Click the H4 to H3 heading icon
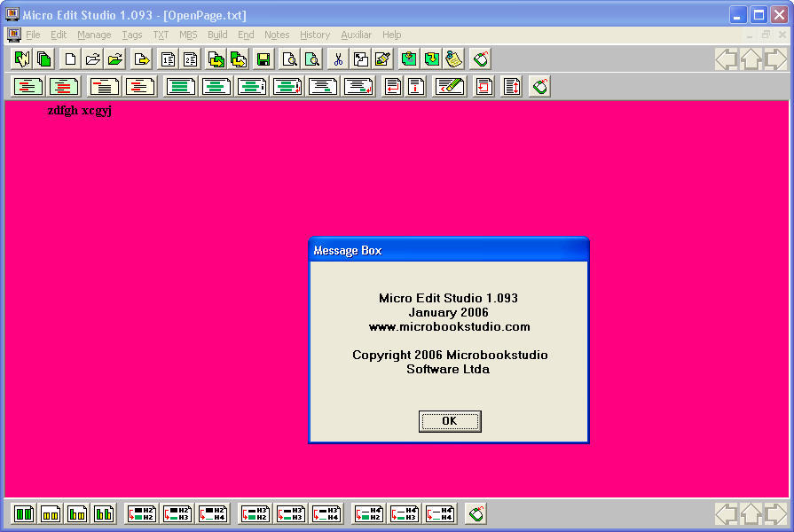 click(404, 513)
